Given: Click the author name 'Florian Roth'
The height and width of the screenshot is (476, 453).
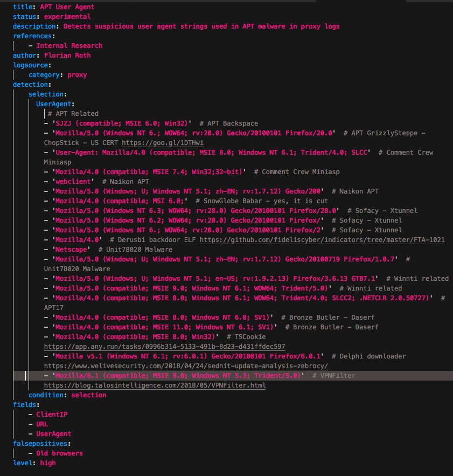Looking at the screenshot, I should point(67,55).
